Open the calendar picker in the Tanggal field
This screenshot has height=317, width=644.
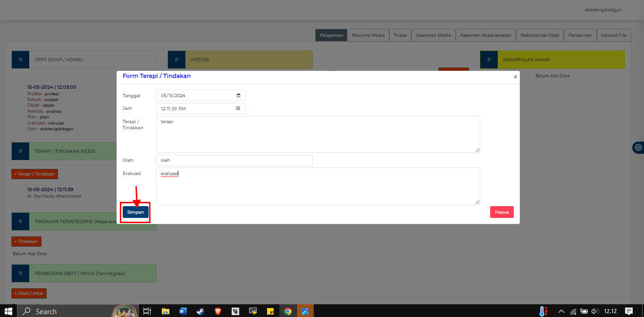click(238, 95)
